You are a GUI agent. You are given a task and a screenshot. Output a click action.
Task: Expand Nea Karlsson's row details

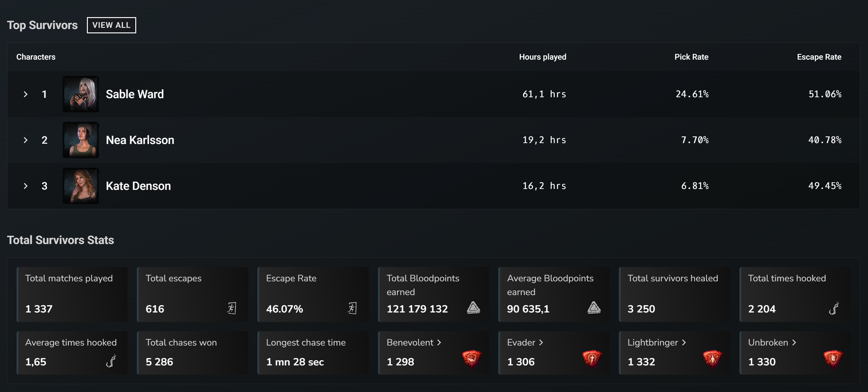(x=26, y=140)
